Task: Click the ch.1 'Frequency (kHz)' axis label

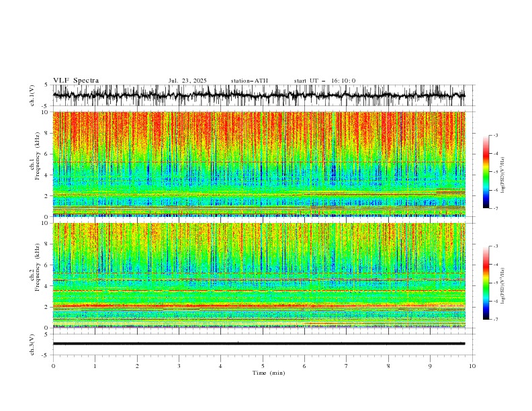Action: click(x=37, y=156)
